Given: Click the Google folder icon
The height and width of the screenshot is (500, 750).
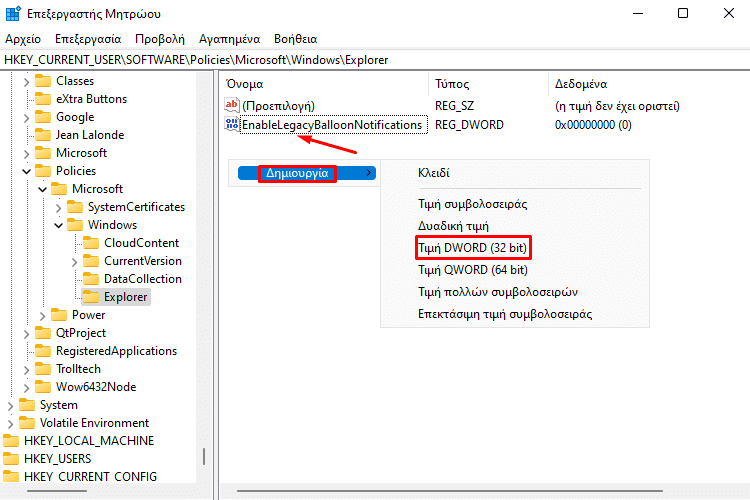Looking at the screenshot, I should (43, 117).
